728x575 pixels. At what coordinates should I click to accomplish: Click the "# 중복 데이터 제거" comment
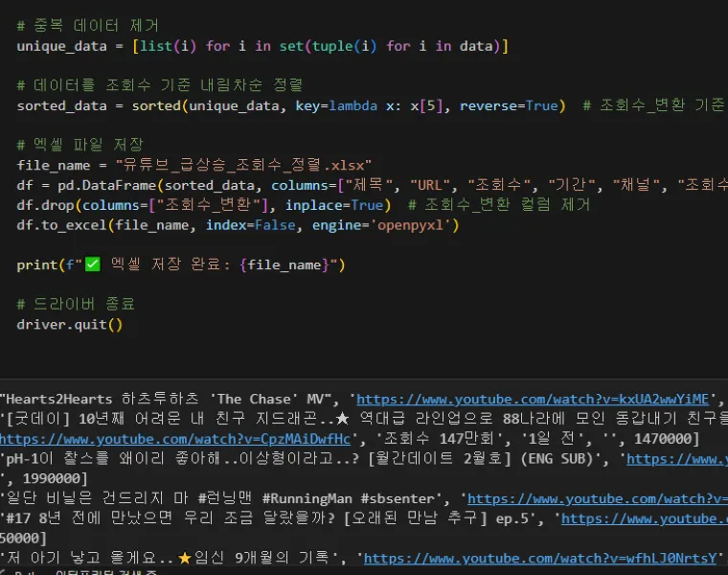click(88, 26)
